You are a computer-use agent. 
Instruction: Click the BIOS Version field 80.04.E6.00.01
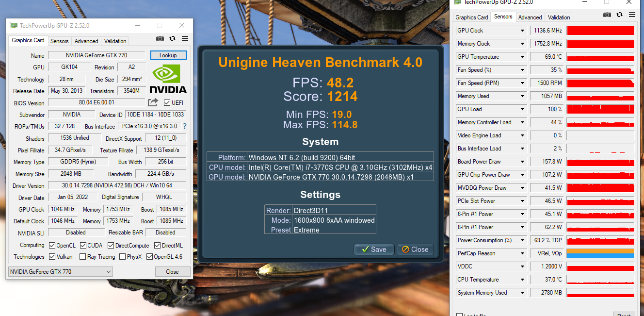point(97,102)
